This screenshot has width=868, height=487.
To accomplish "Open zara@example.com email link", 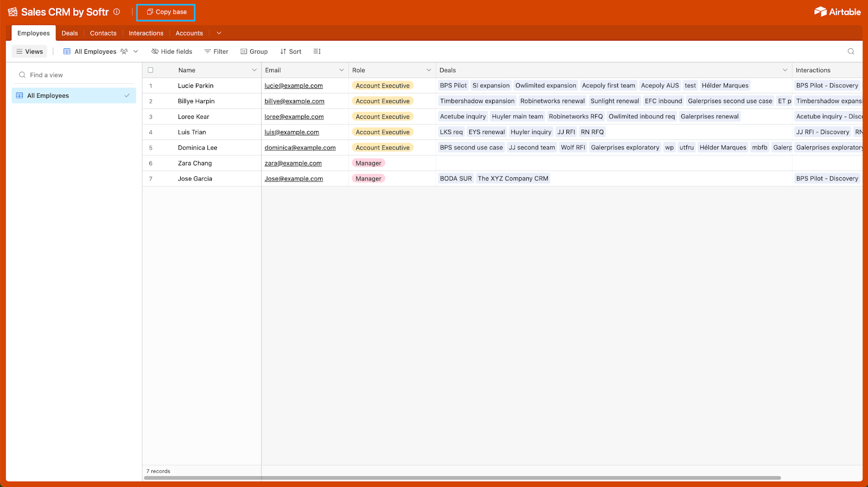I will pos(293,163).
